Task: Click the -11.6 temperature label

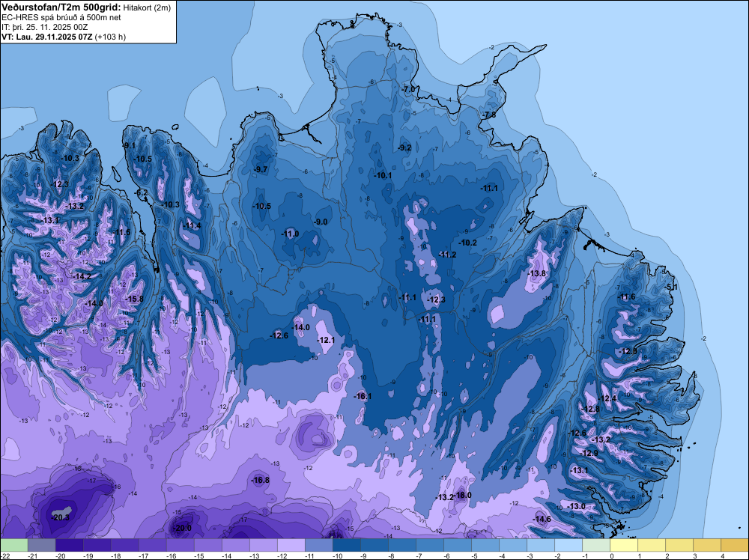Action: coord(627,297)
